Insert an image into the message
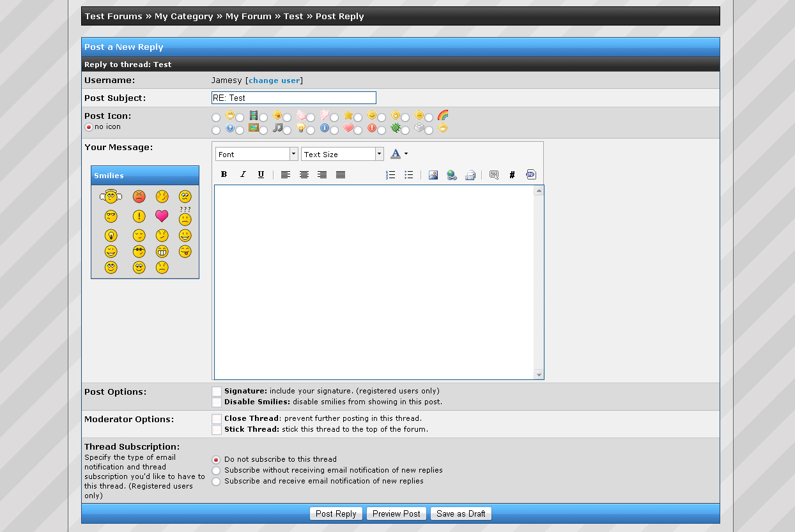This screenshot has height=532, width=795. coord(433,174)
